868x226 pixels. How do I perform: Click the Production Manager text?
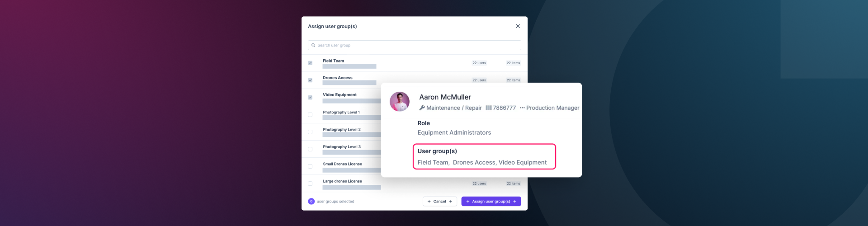point(552,108)
